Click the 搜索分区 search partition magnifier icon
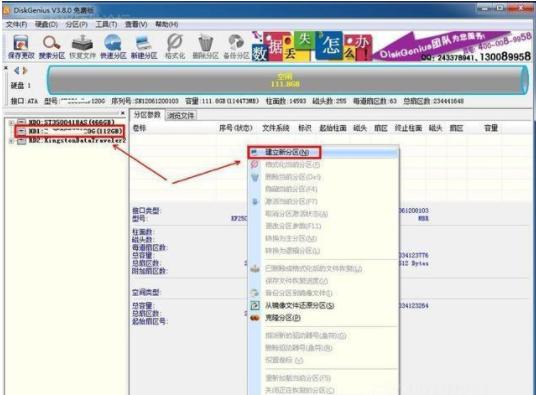This screenshot has width=536, height=395. [x=52, y=47]
